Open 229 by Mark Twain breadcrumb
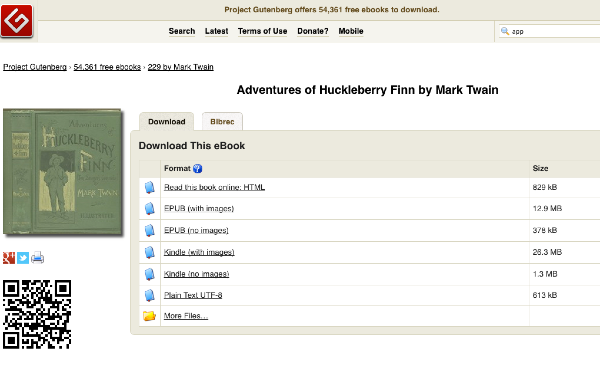This screenshot has width=600, height=367. click(x=181, y=67)
